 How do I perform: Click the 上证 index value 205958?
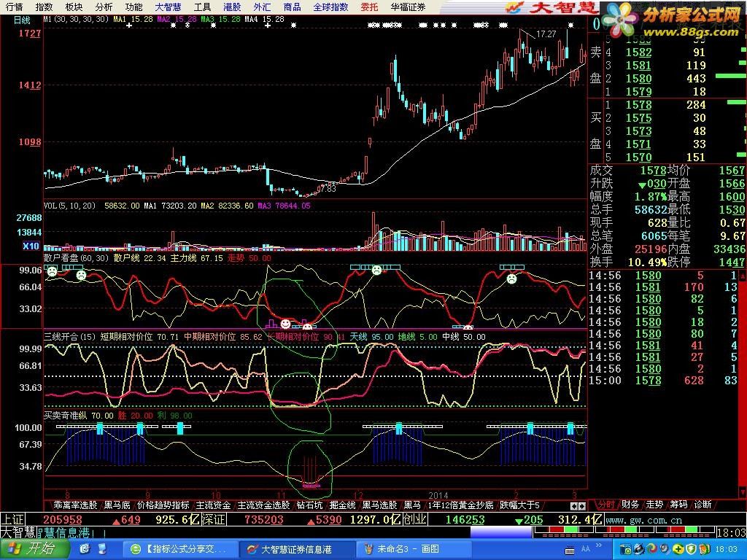coord(63,520)
